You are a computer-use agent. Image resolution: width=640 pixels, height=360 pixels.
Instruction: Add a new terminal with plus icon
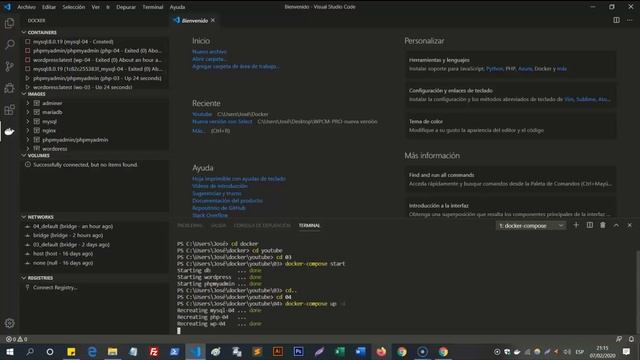click(x=576, y=225)
